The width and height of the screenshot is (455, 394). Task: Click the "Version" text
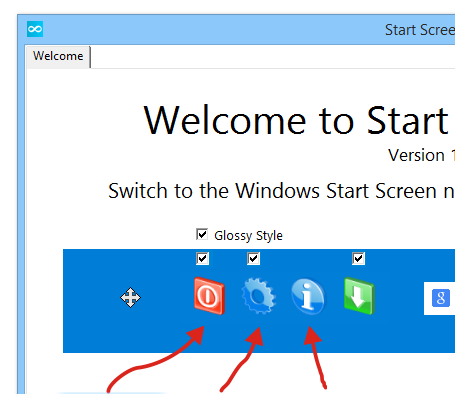(416, 155)
